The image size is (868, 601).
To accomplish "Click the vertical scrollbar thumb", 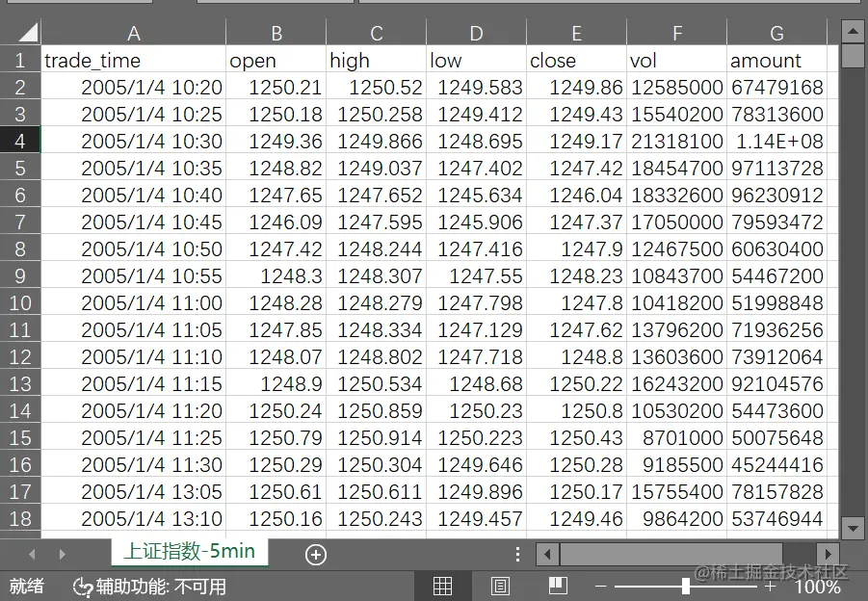I will (853, 56).
